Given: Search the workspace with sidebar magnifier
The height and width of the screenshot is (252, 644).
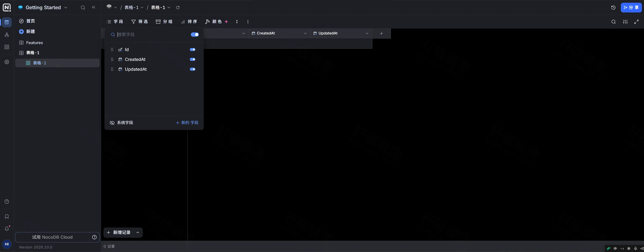Looking at the screenshot, I should (83, 8).
